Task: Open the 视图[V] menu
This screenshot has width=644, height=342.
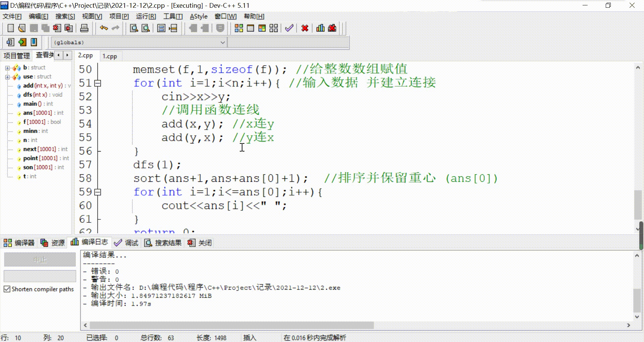Action: pyautogui.click(x=92, y=16)
